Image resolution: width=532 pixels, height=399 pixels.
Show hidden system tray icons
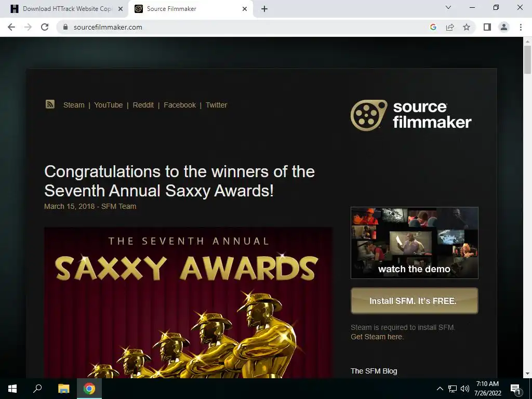440,389
